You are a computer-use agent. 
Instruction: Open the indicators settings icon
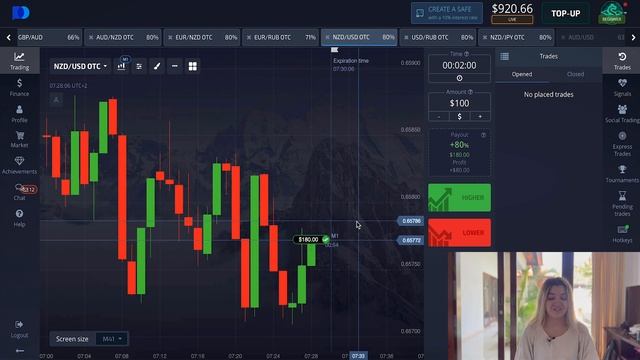pyautogui.click(x=139, y=66)
